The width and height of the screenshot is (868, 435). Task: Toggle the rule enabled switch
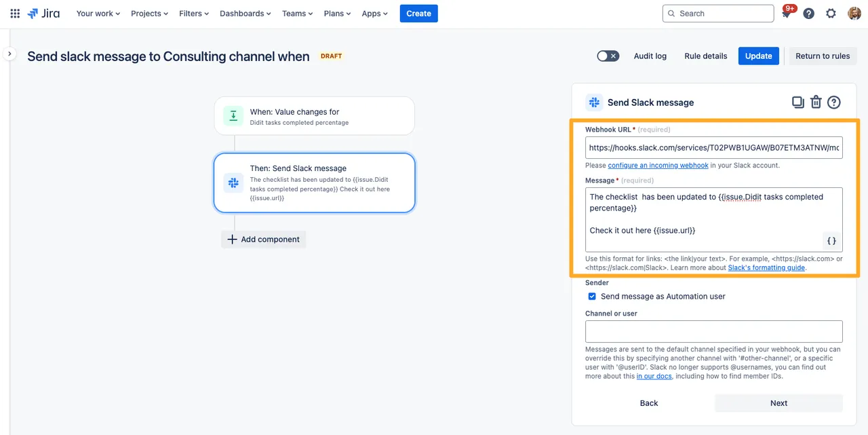[608, 56]
